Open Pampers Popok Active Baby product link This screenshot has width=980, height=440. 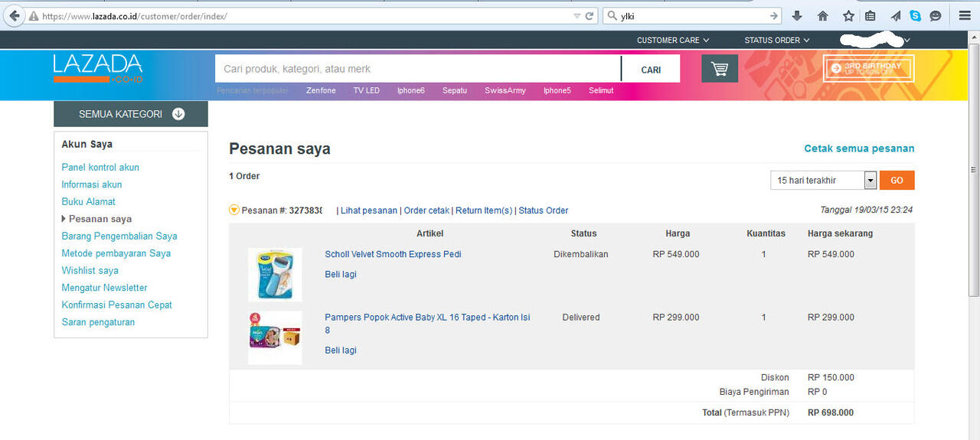[427, 324]
